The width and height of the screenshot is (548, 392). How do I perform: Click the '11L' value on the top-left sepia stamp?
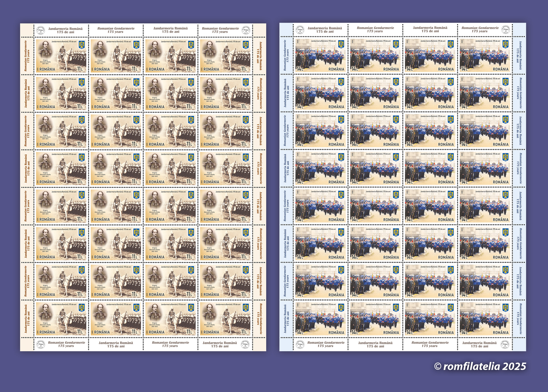point(80,69)
